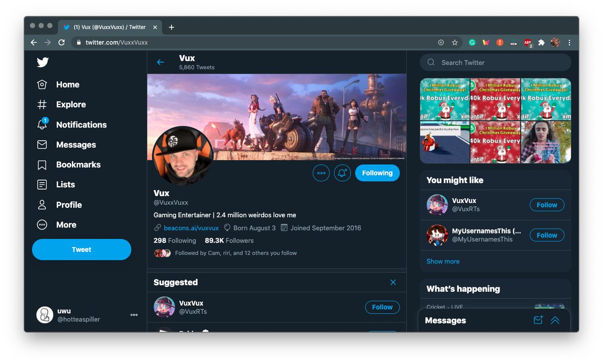
Task: Click the lock icon in address bar
Action: pos(79,43)
